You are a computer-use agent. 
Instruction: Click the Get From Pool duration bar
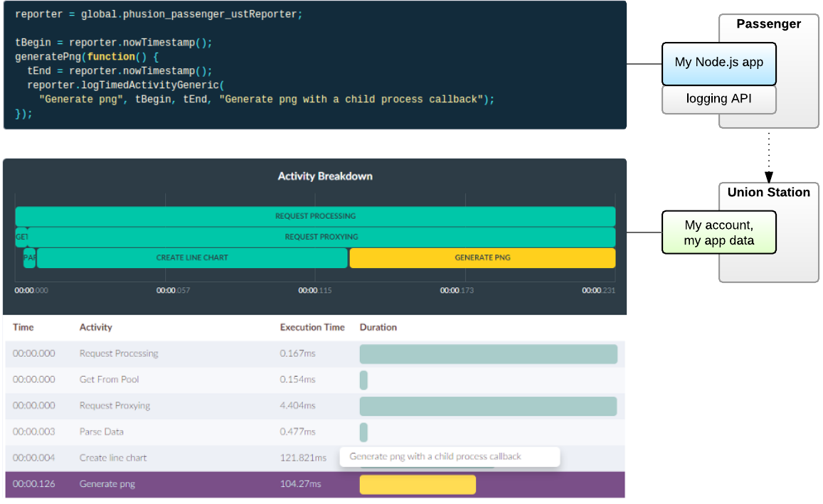coord(363,380)
